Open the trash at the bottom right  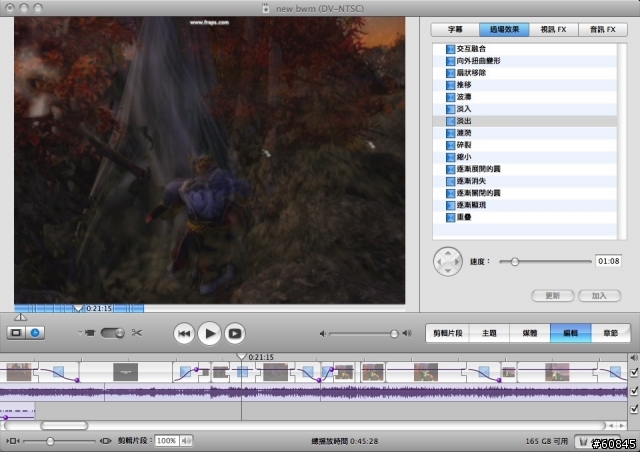point(584,441)
